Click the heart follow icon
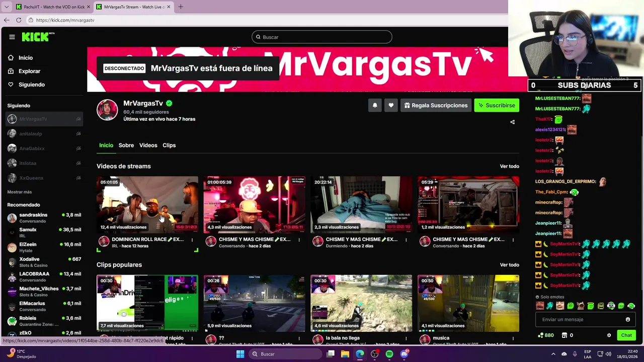644x362 pixels. (x=391, y=105)
